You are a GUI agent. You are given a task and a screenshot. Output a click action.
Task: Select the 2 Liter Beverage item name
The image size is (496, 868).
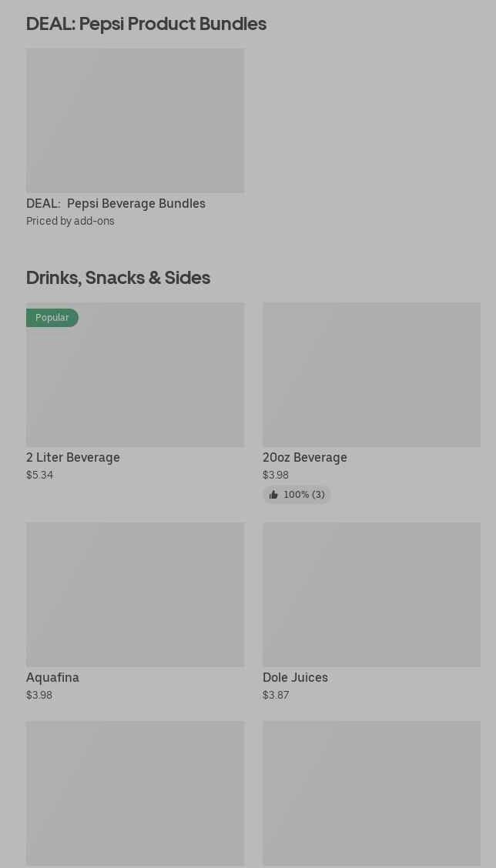pos(73,458)
